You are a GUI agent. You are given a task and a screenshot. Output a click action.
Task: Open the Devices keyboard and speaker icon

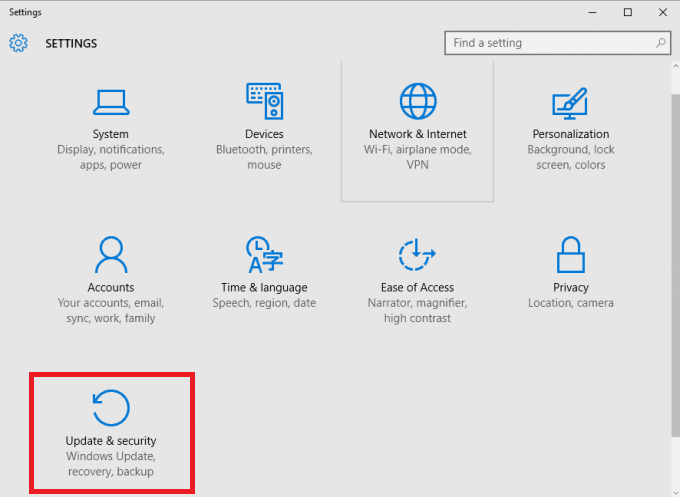click(x=265, y=101)
